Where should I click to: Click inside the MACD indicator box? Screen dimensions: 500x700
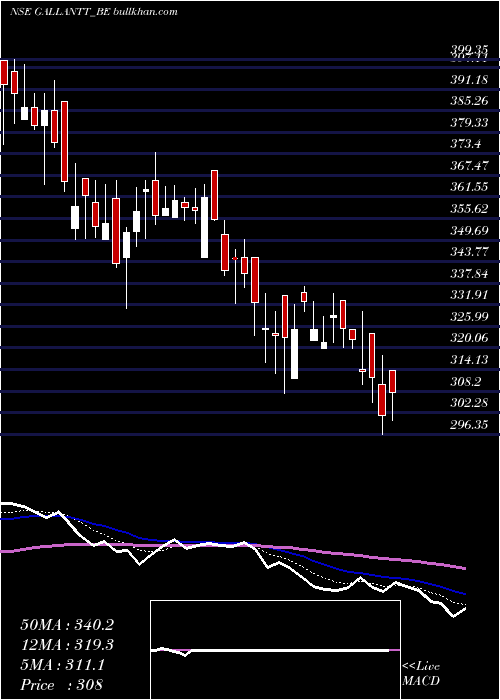(x=275, y=650)
